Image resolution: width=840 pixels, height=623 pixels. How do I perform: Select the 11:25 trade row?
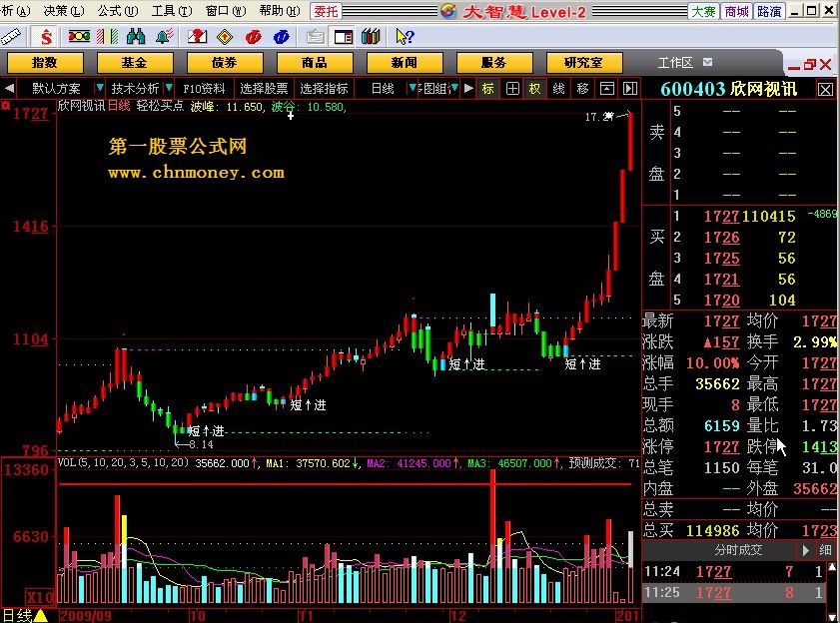click(x=733, y=593)
